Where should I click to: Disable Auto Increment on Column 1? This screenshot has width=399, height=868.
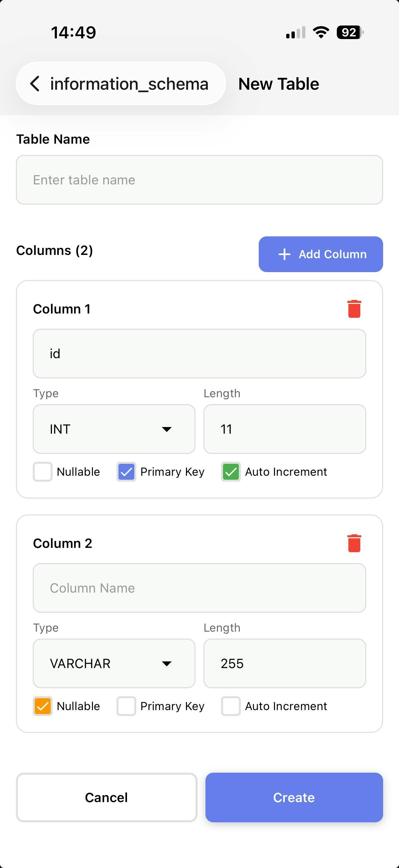(x=231, y=471)
